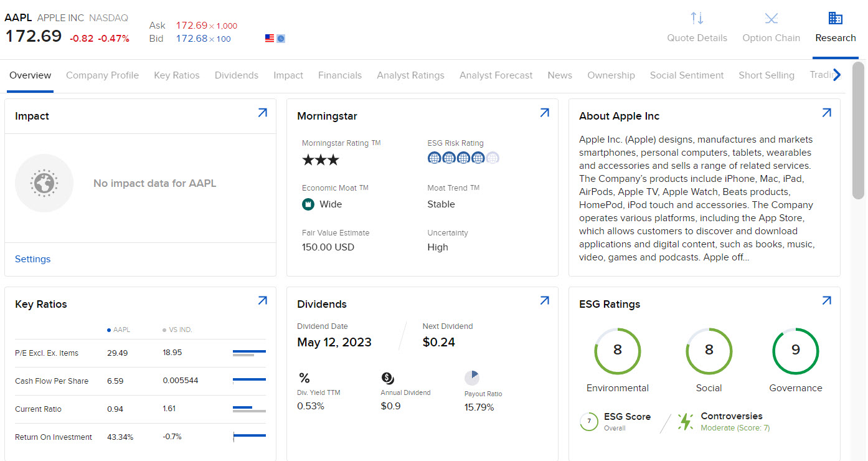Click the About Apple Inc description paragraph

click(x=696, y=198)
